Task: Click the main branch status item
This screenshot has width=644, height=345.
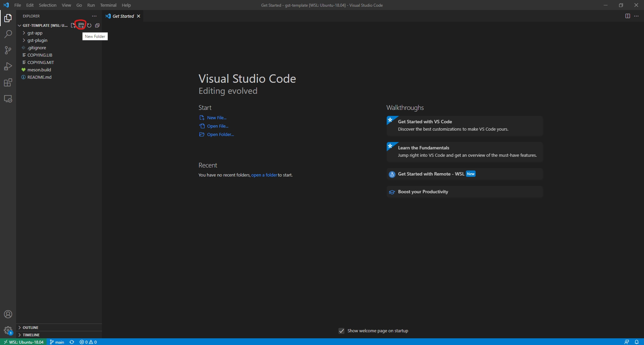Action: tap(57, 342)
